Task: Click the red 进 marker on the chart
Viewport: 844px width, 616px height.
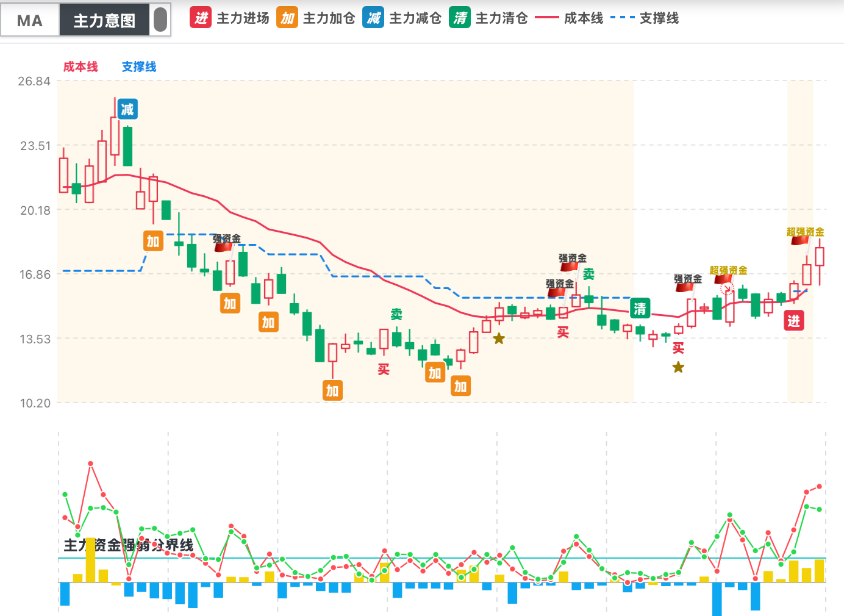Action: pos(793,321)
